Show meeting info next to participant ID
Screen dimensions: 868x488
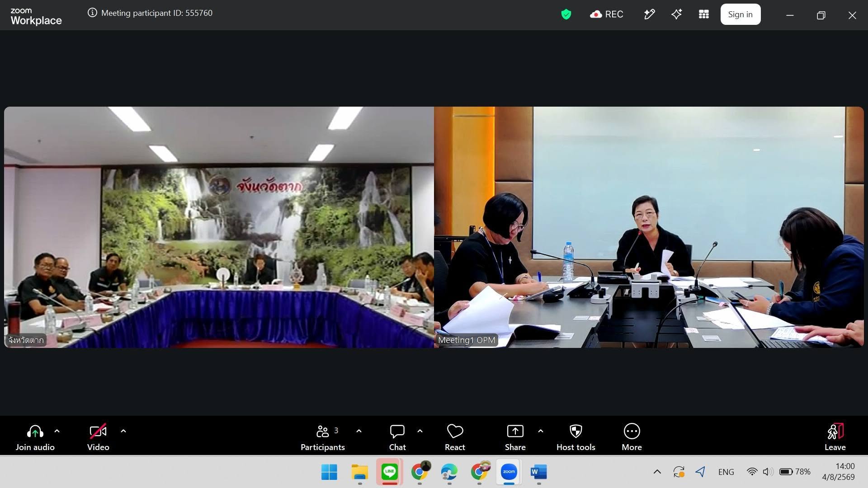(92, 13)
